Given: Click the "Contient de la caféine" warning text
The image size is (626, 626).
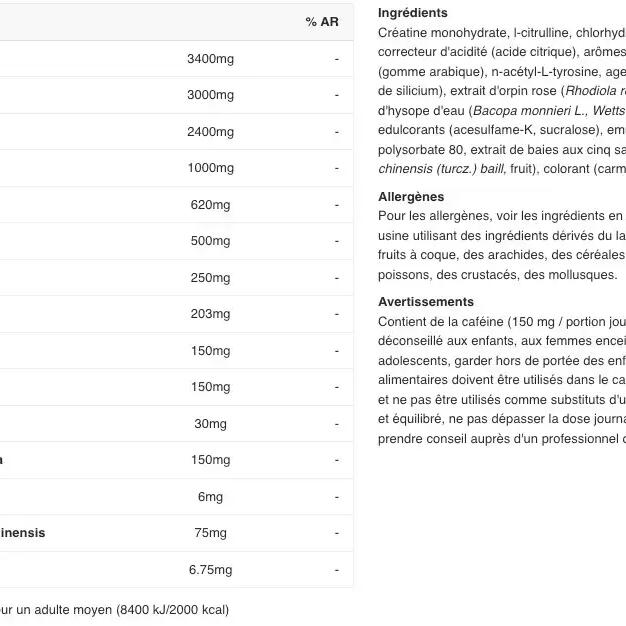Looking at the screenshot, I should (x=442, y=321).
